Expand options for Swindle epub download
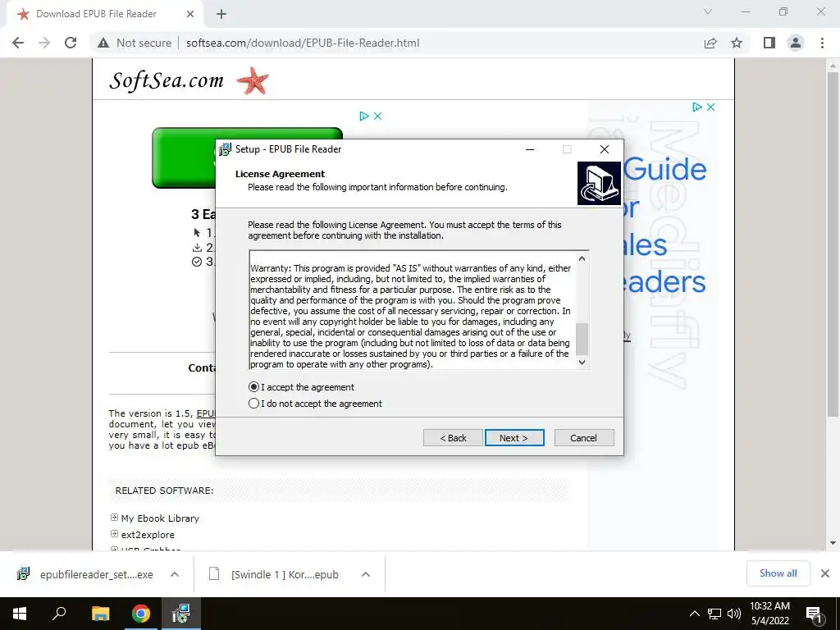The width and height of the screenshot is (840, 630). (366, 574)
